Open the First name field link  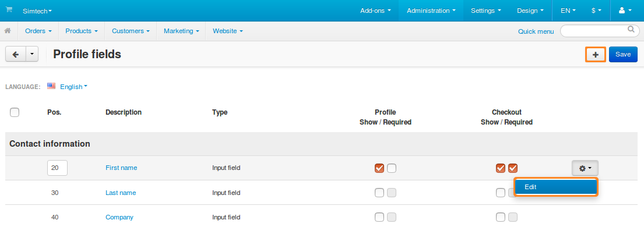coord(121,168)
